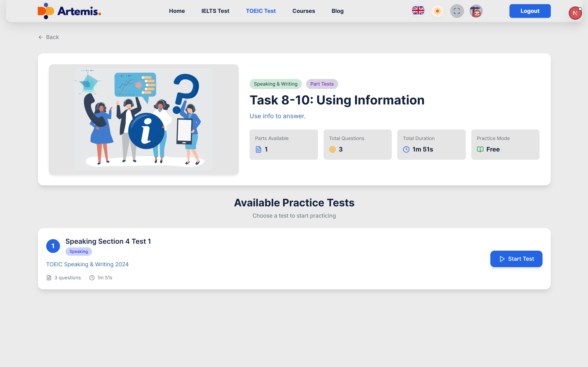Open the Home menu item
588x367 pixels.
(x=177, y=11)
